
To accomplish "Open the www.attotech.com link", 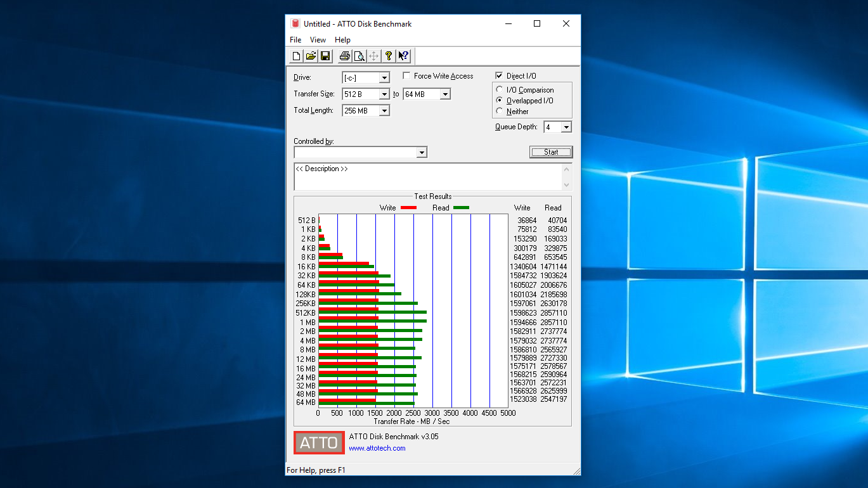I will (x=377, y=448).
